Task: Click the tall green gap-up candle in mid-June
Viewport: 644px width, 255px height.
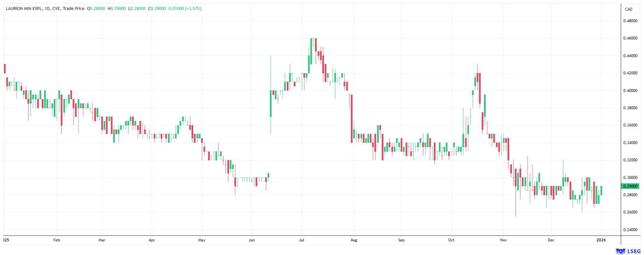Action: coord(271,103)
